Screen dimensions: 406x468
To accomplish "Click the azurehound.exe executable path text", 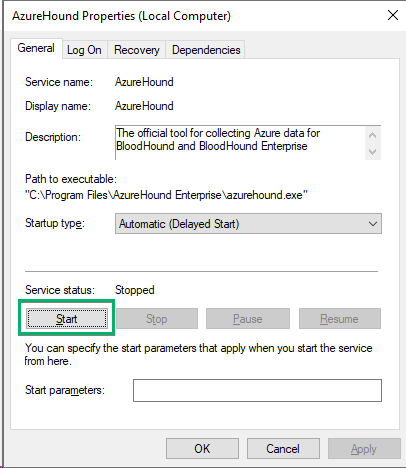I will click(x=166, y=195).
